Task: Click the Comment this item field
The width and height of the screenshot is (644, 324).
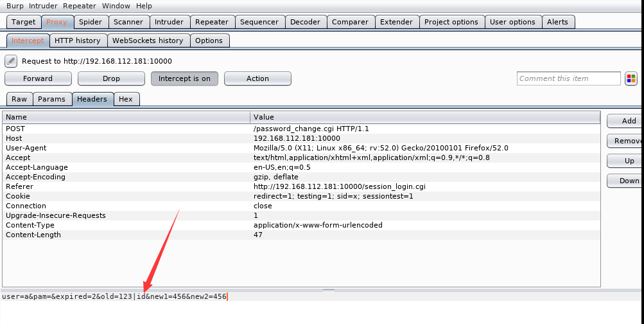Action: click(x=569, y=78)
